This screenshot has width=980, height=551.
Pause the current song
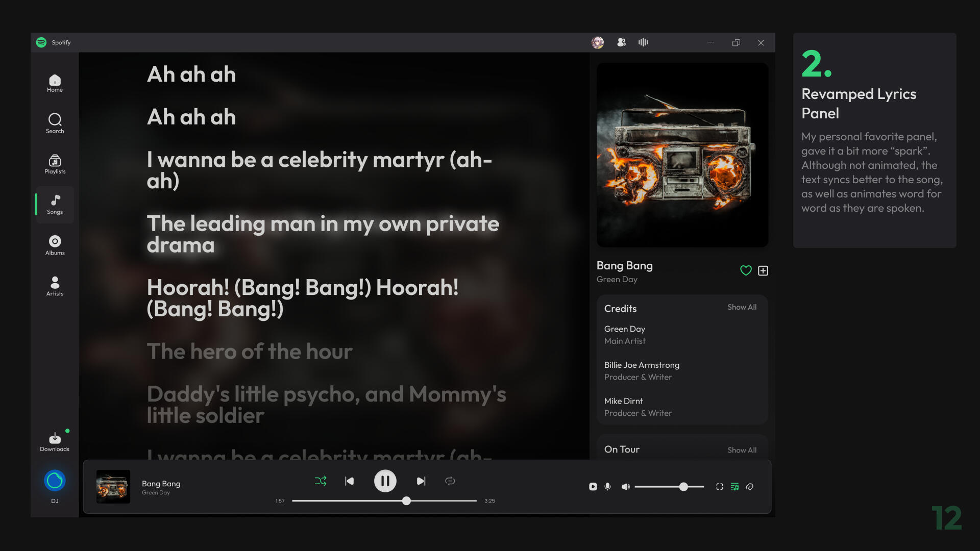click(385, 481)
